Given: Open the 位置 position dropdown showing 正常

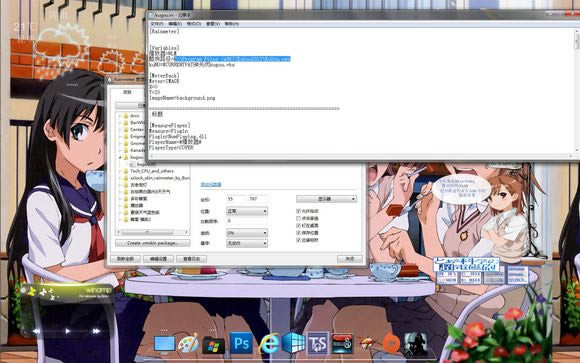Looking at the screenshot, I should 247,211.
